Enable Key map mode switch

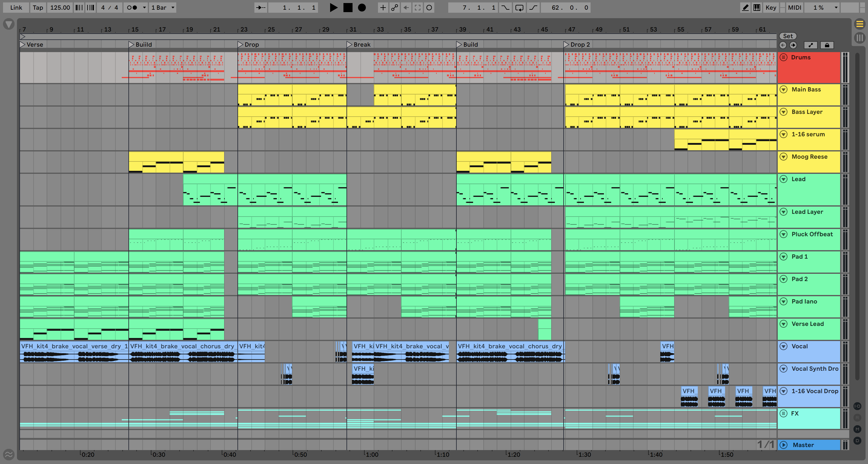[x=770, y=7]
